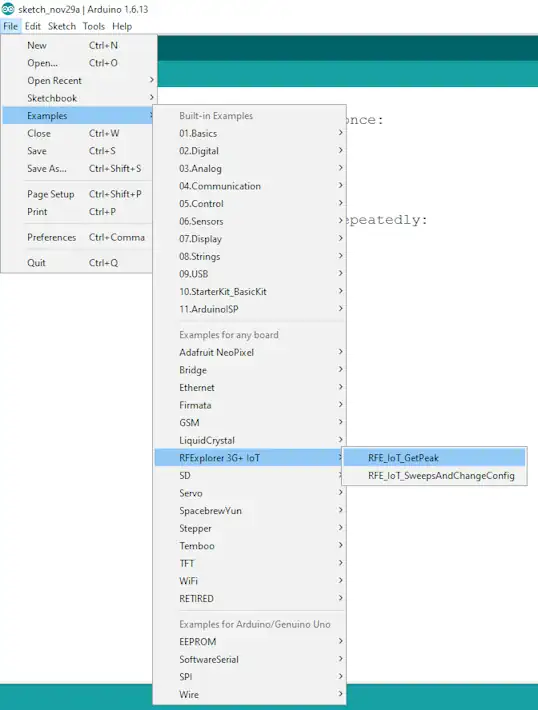
Task: Expand the 01.Basics examples
Action: pyautogui.click(x=250, y=134)
